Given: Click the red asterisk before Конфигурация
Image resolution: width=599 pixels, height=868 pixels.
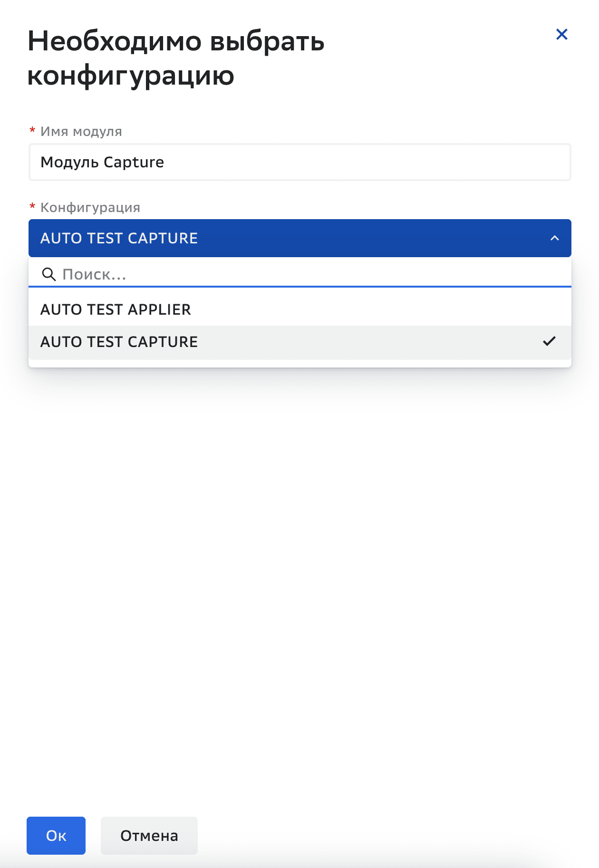Looking at the screenshot, I should 32,207.
